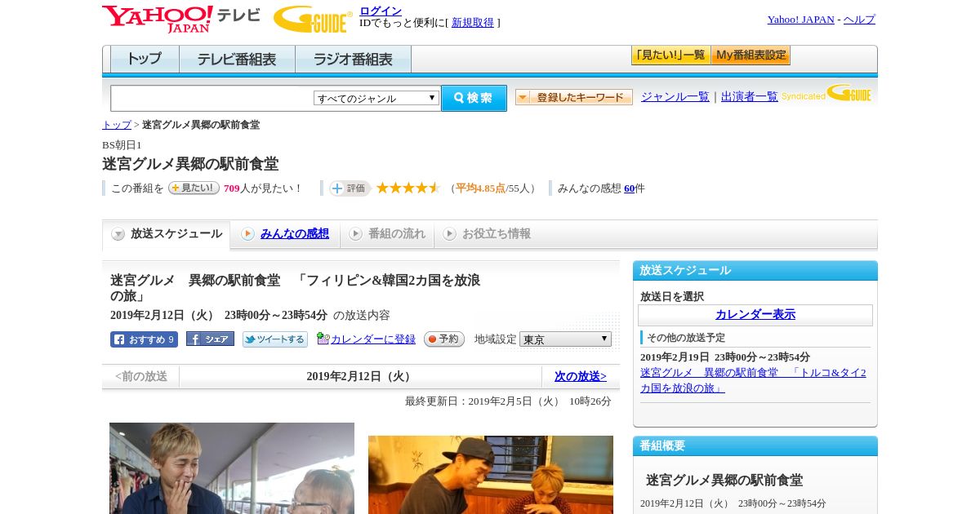Go to 次の放送 link
Viewport: 980px width, 514px height.
coord(581,377)
